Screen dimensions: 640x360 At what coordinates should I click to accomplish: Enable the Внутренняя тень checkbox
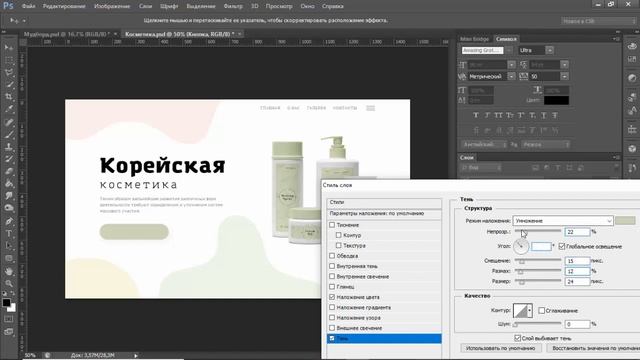point(332,266)
